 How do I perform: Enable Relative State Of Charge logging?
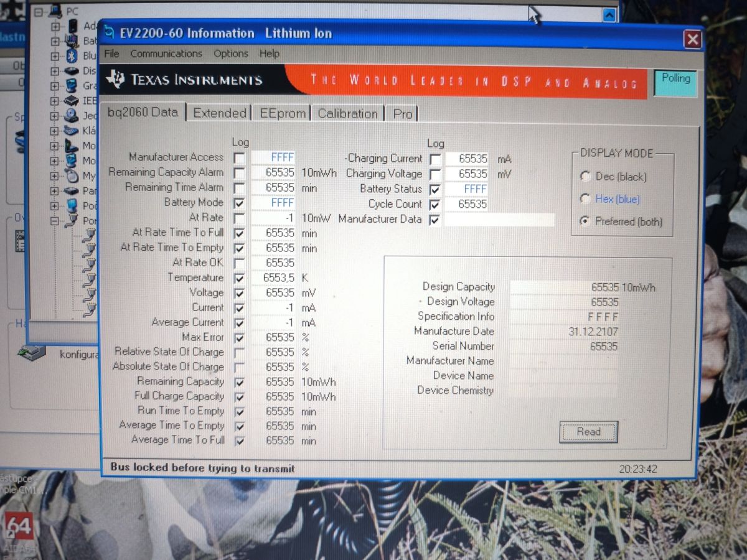[x=239, y=353]
